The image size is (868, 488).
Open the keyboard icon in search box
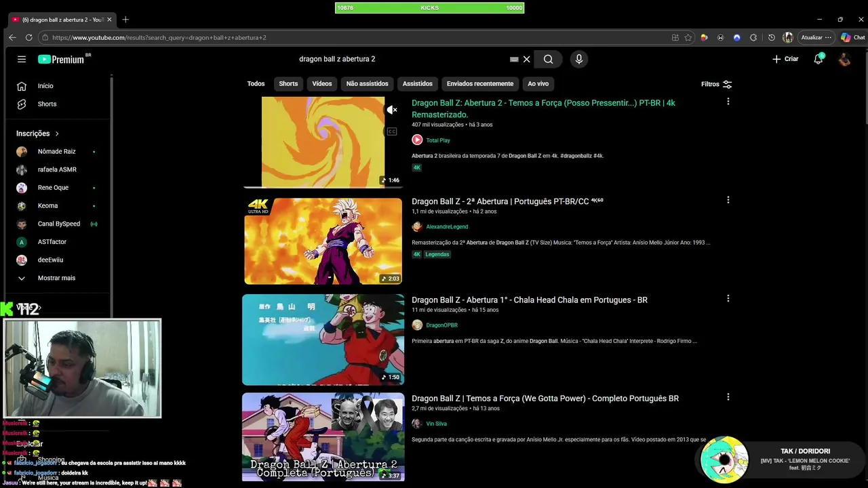point(514,59)
